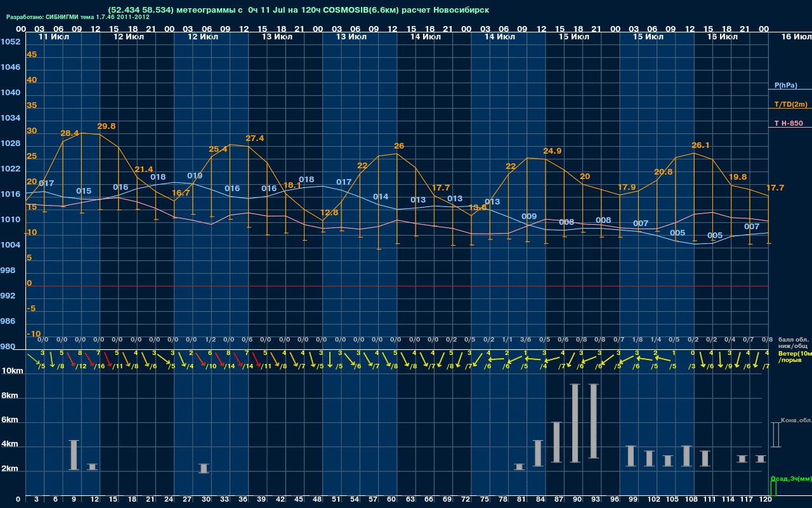Click the 27.4 temperature peak label
Screen dimensions: 812x508
point(254,138)
